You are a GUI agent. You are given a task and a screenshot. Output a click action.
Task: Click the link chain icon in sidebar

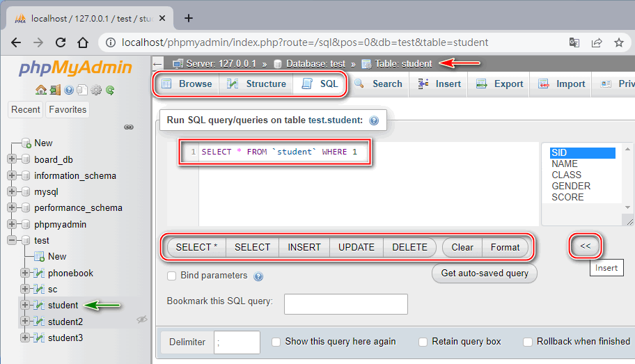[x=128, y=127]
